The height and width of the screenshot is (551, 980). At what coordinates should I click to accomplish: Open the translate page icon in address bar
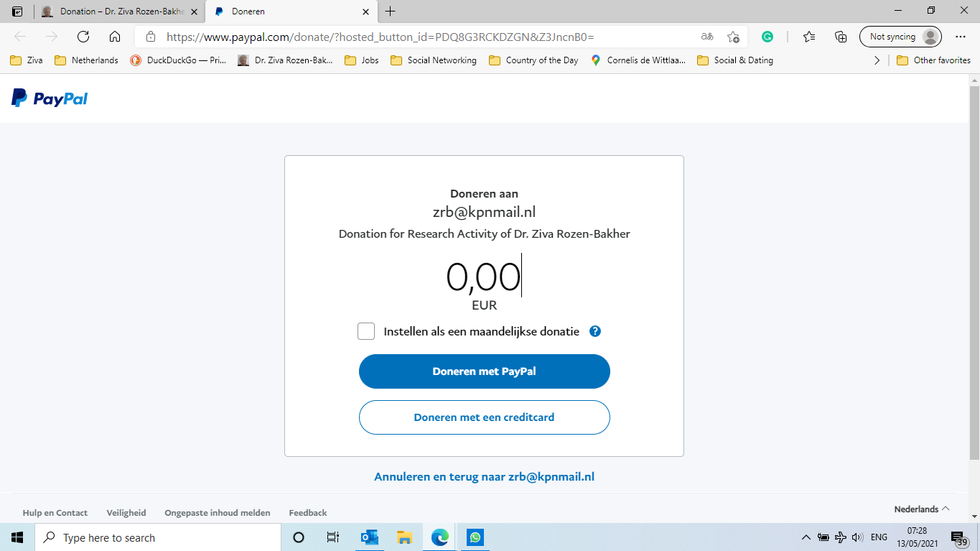pyautogui.click(x=707, y=37)
